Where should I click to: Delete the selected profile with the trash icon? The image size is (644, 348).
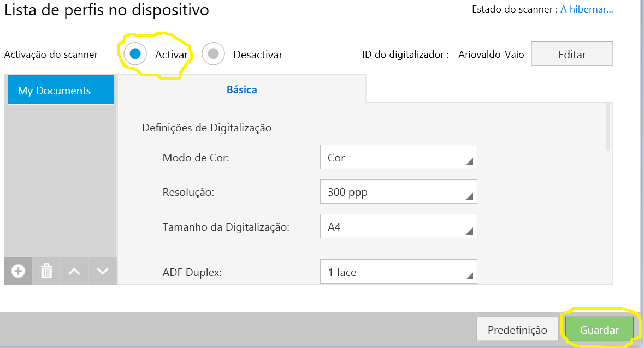(46, 271)
